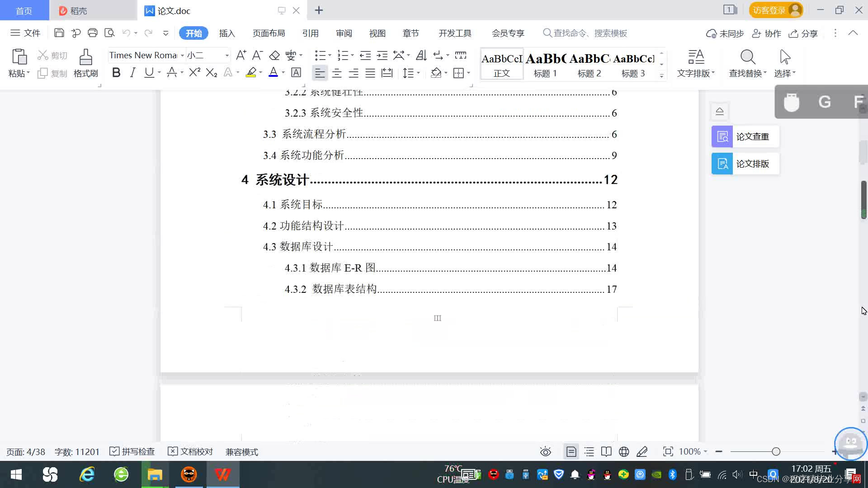The width and height of the screenshot is (868, 488).
Task: Expand the numbered list options arrow
Action: point(352,56)
